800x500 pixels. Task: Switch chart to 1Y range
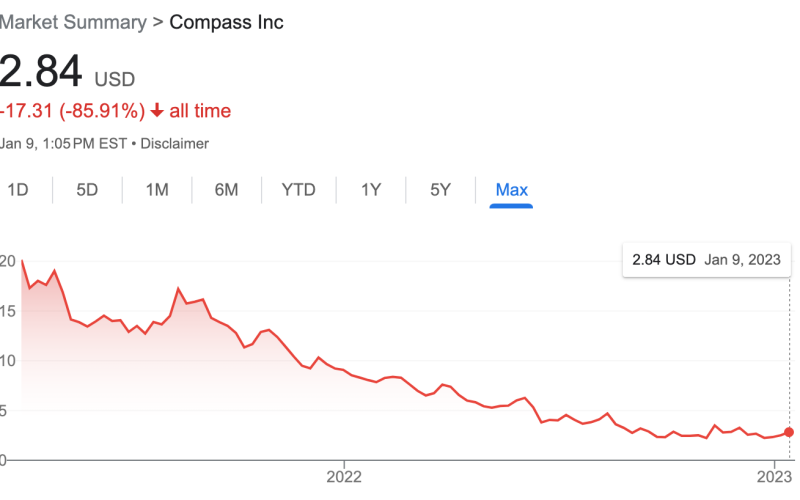click(371, 190)
